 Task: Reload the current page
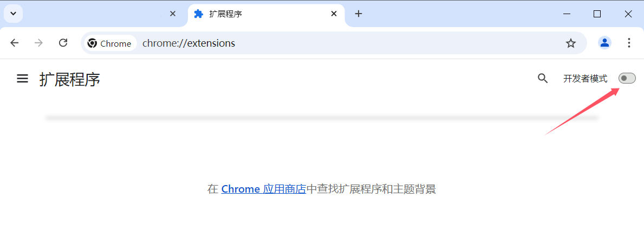pos(63,43)
